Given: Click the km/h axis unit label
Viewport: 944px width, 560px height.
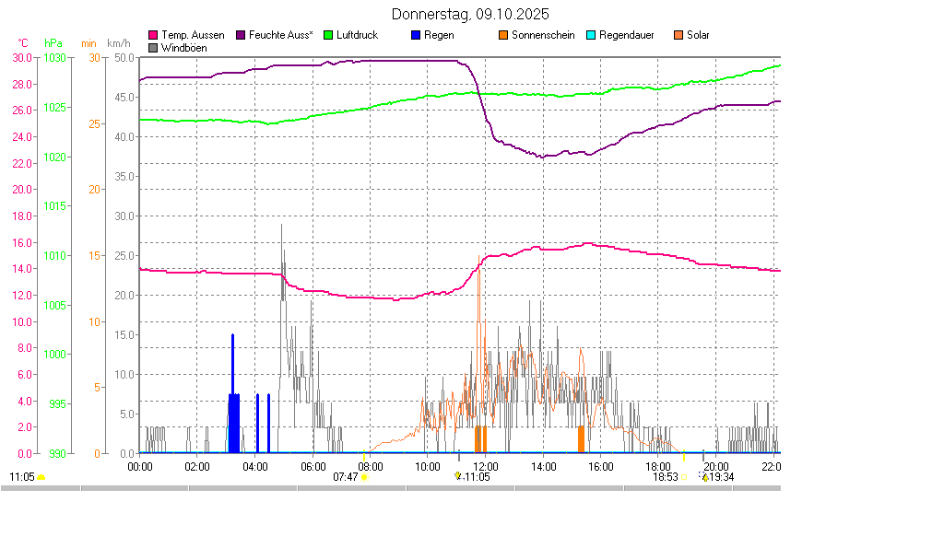Looking at the screenshot, I should (x=118, y=43).
